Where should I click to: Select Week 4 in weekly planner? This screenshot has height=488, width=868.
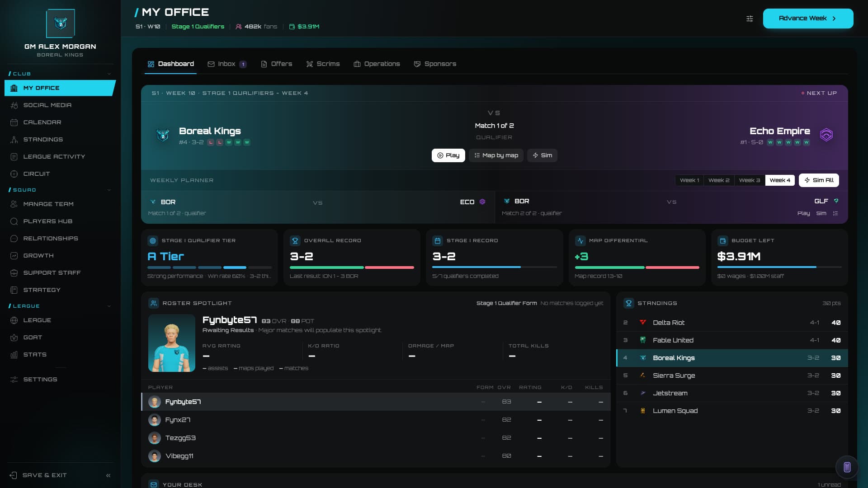coord(780,180)
